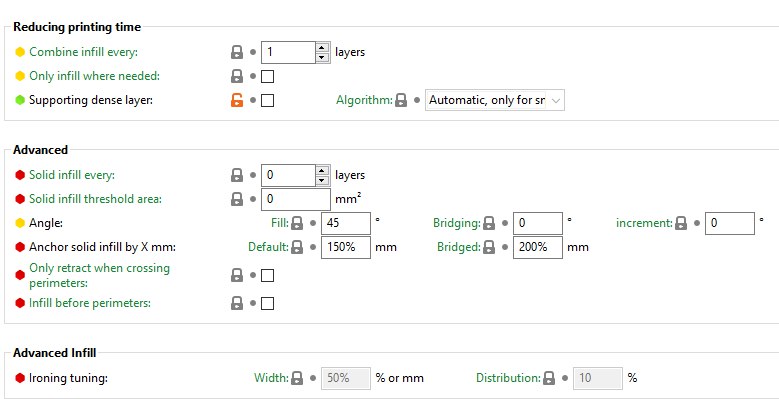Image resolution: width=779 pixels, height=399 pixels.
Task: Click the lock icon for Solid infill threshold area
Action: pyautogui.click(x=237, y=199)
